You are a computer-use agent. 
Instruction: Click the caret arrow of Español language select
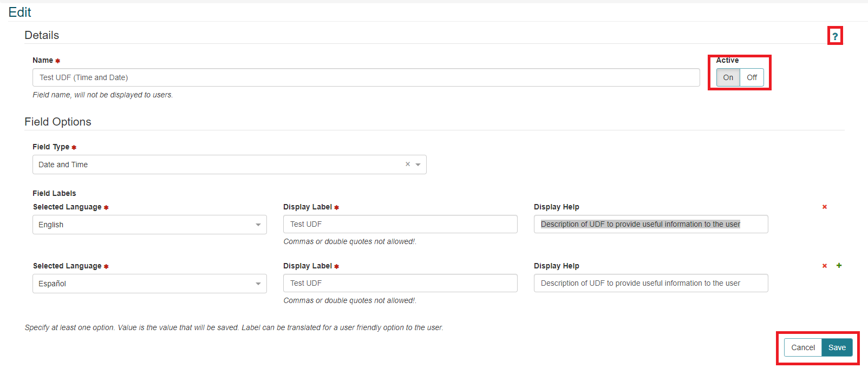(258, 284)
